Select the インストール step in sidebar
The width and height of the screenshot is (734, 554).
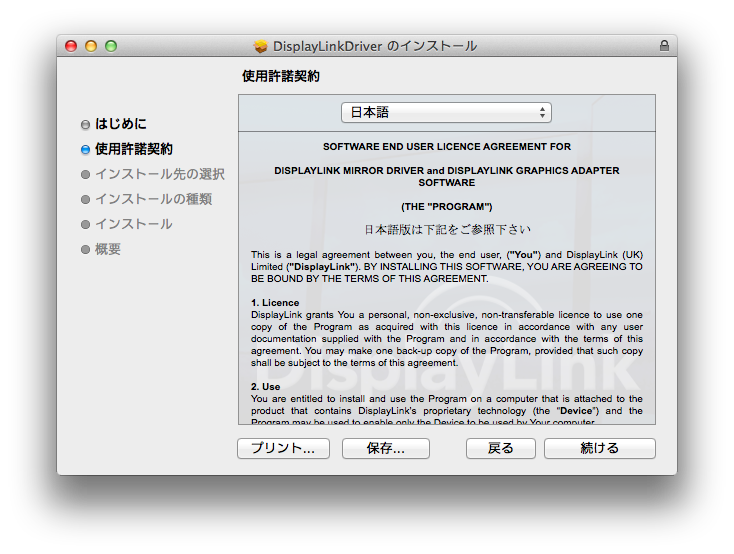[x=133, y=224]
